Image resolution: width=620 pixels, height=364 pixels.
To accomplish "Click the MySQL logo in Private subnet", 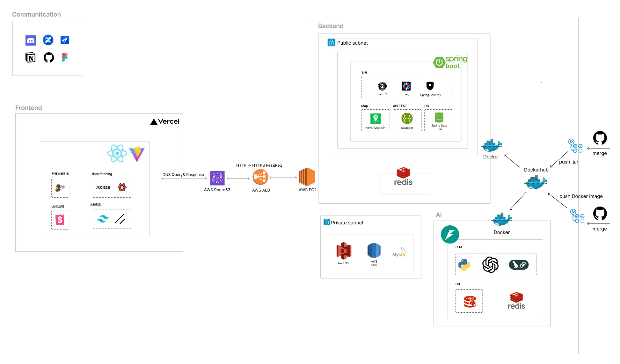I will click(x=400, y=252).
